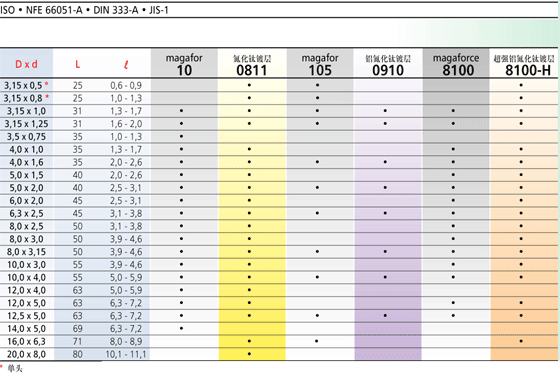This screenshot has height=382, width=560.
Task: Click the magafor 10 column header
Action: (x=184, y=64)
